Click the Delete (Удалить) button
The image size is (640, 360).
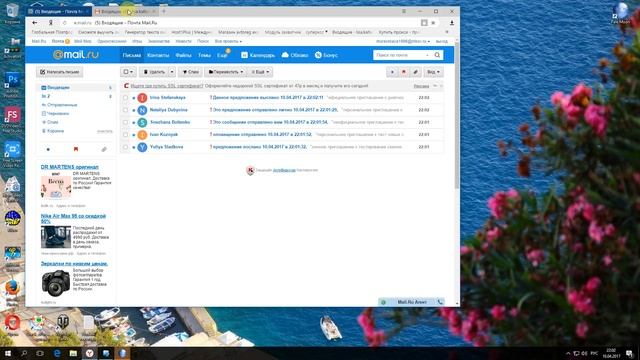point(154,72)
